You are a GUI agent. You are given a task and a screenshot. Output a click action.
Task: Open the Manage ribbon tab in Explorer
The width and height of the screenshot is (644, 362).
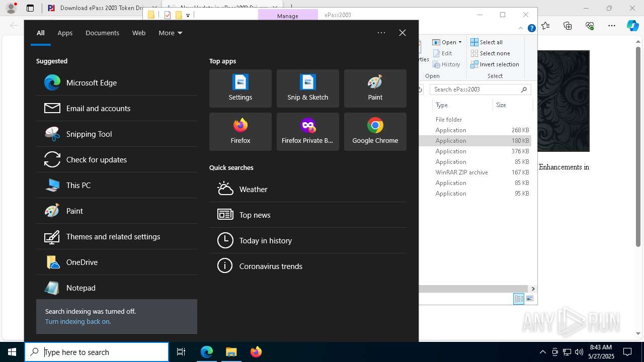click(x=288, y=16)
